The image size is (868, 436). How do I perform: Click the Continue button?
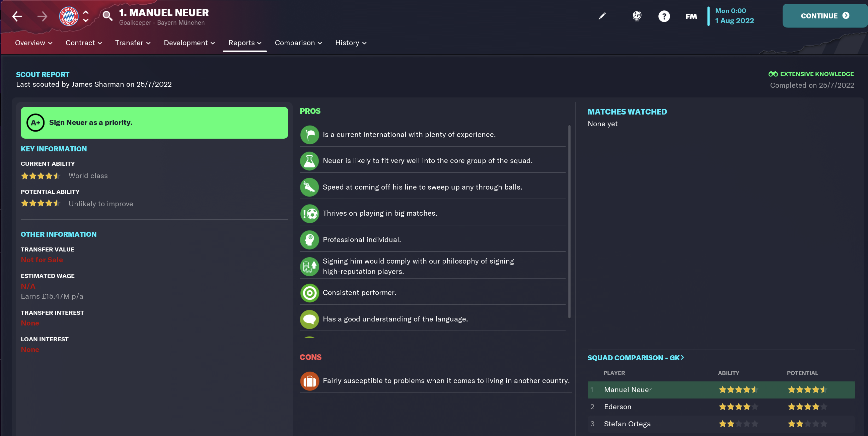[824, 16]
